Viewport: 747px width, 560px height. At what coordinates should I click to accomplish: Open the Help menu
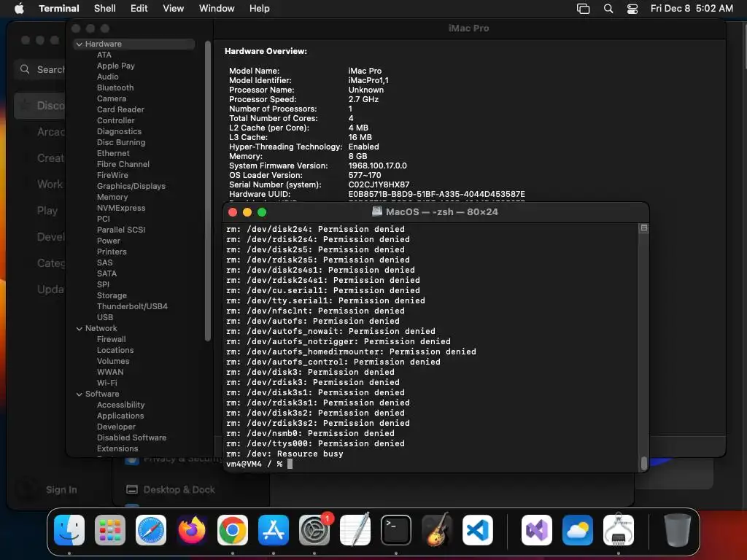point(260,8)
